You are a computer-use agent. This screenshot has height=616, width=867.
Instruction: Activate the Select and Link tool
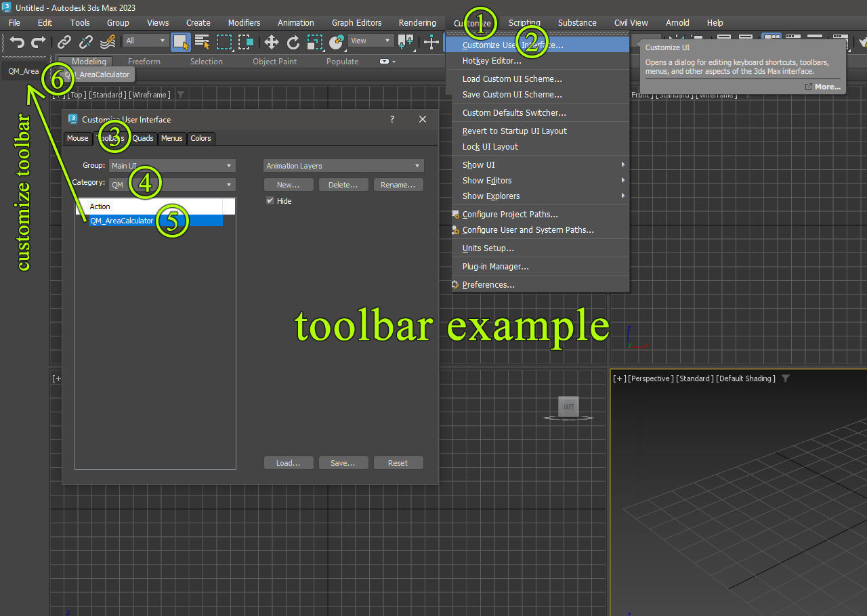point(64,43)
